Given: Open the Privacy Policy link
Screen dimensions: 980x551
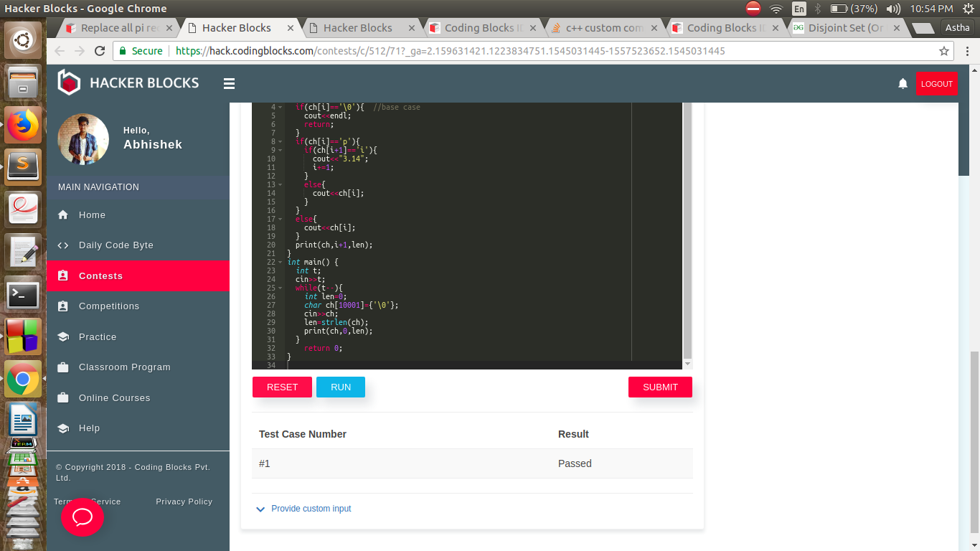Looking at the screenshot, I should click(x=184, y=501).
